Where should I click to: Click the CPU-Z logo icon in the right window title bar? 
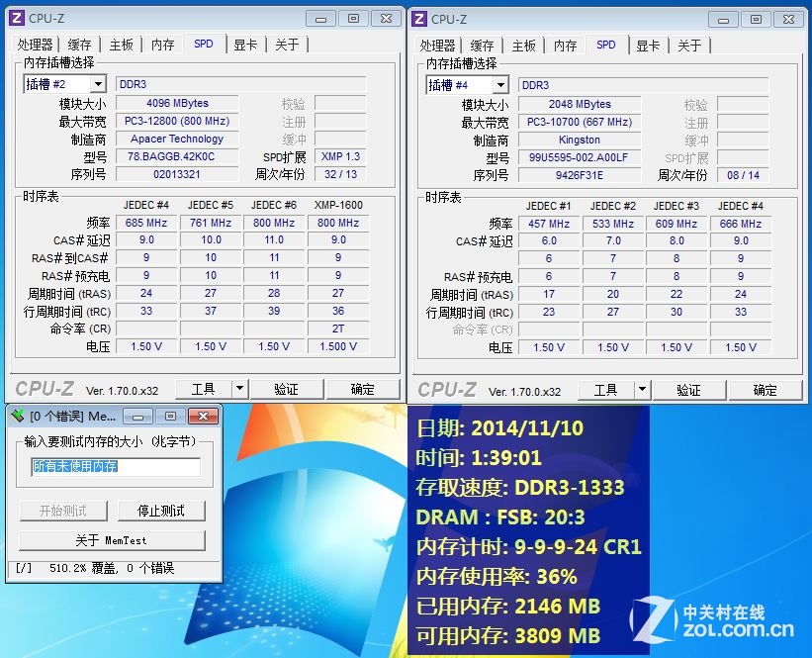419,19
